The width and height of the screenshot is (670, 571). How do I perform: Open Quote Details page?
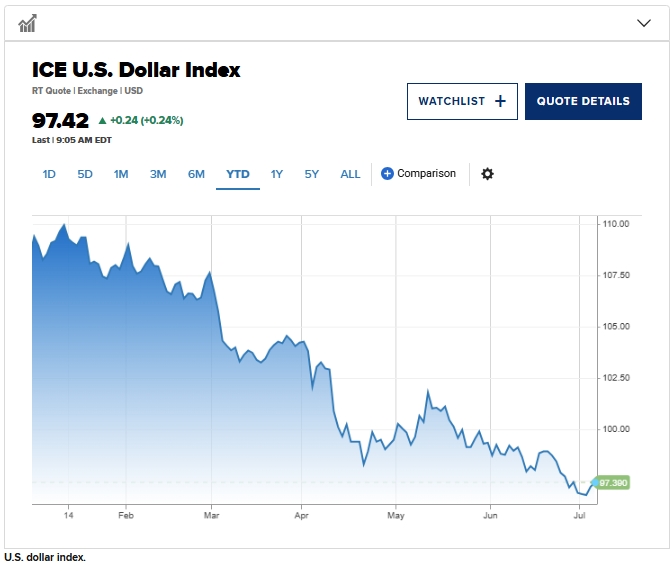583,101
